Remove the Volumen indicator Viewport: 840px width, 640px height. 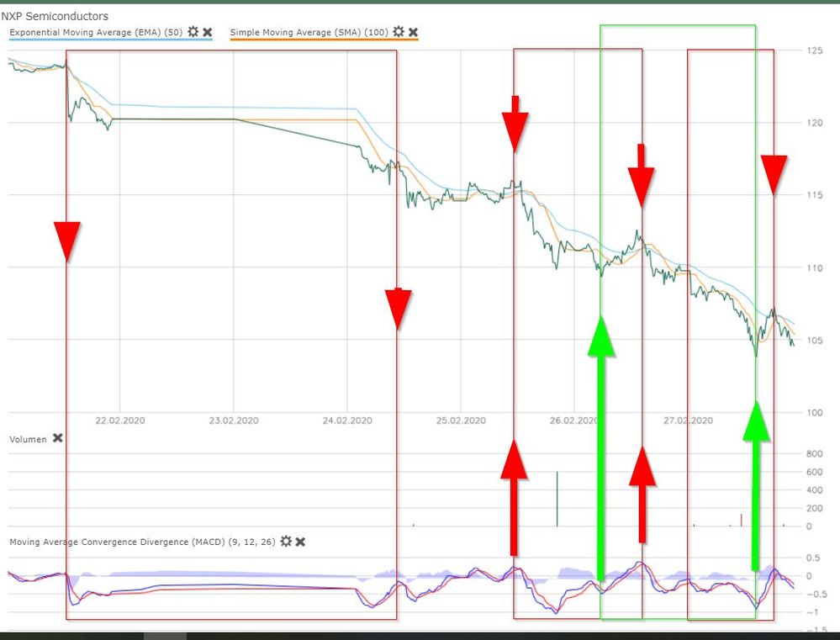56,437
